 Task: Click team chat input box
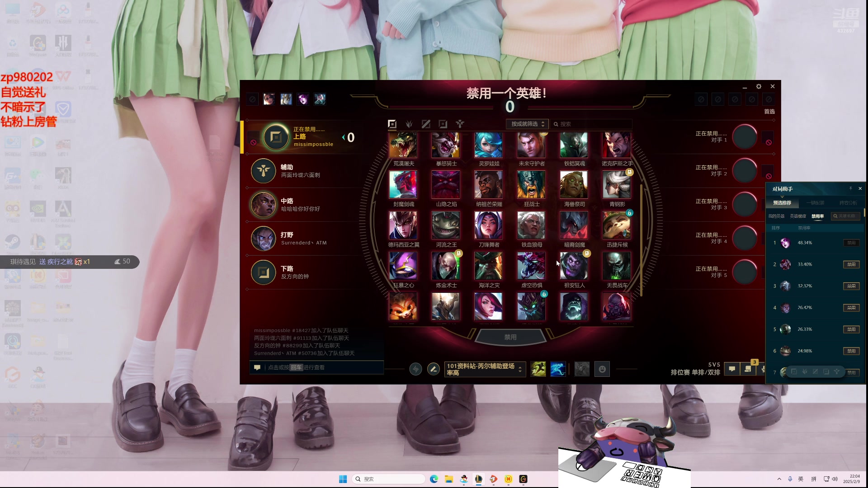click(x=316, y=367)
